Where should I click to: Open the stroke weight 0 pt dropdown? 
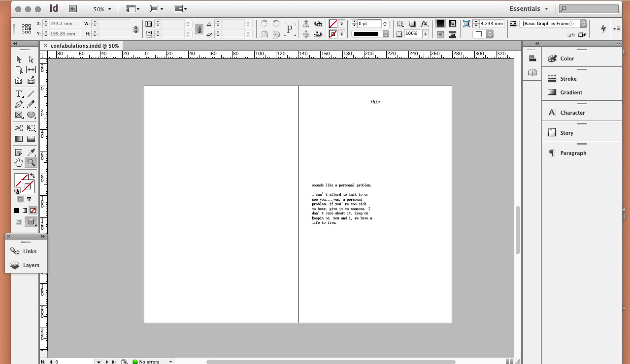point(385,24)
